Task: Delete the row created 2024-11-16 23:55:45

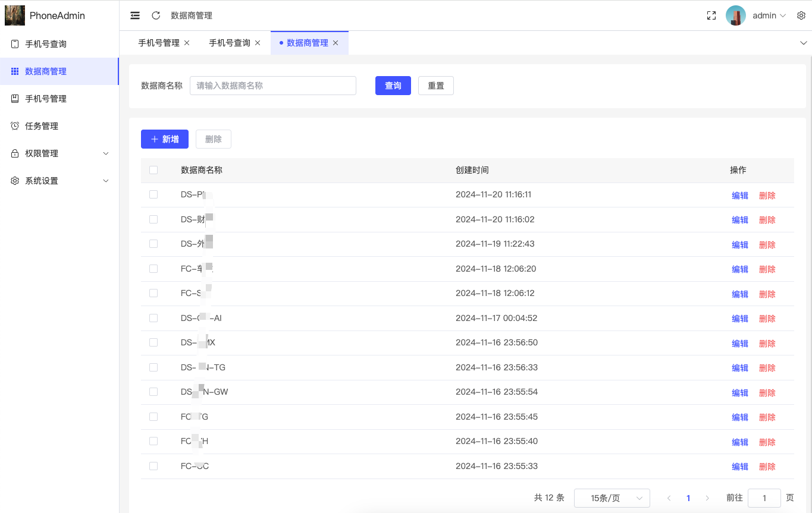Action: point(767,417)
